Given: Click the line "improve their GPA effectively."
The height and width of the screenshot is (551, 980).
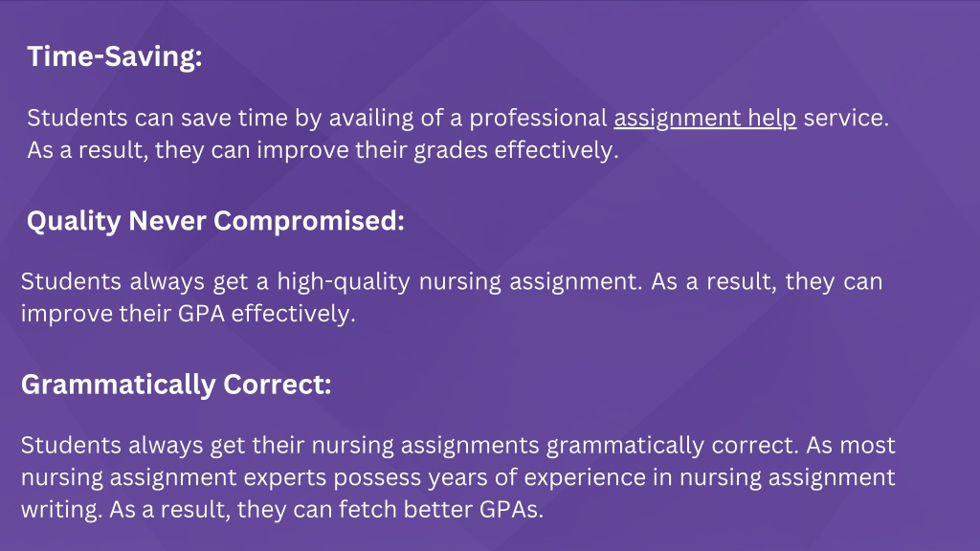Looking at the screenshot, I should tap(189, 314).
